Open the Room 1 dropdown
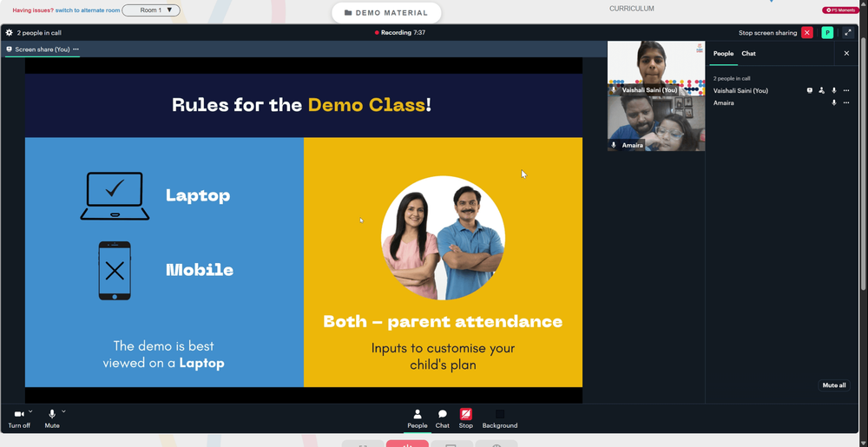868x447 pixels. click(151, 10)
